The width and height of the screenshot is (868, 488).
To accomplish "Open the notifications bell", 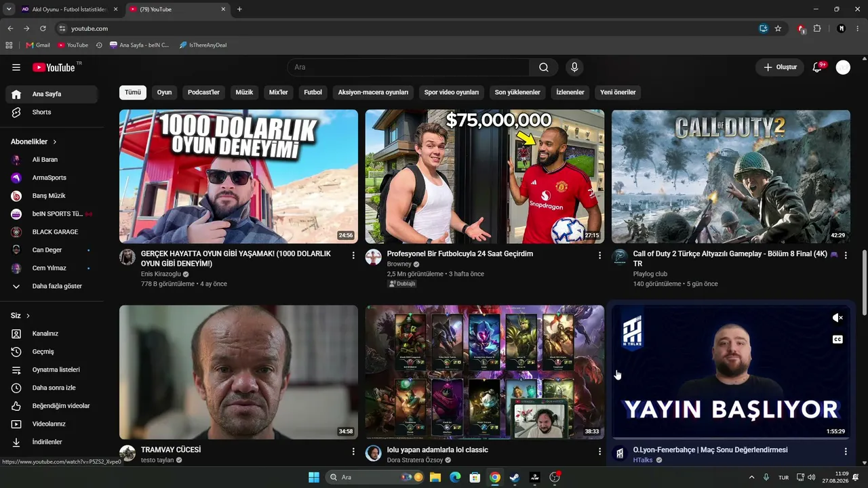I will (818, 67).
